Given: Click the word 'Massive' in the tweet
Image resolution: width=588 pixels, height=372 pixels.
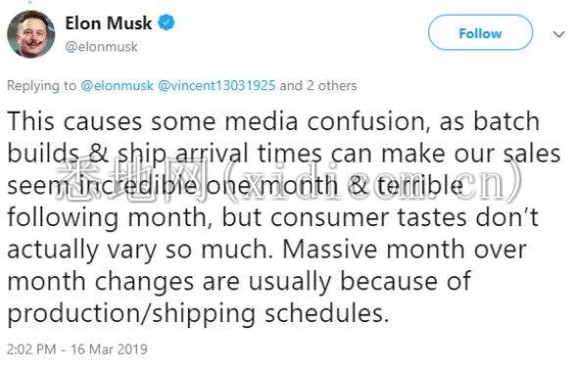Looking at the screenshot, I should tap(329, 250).
